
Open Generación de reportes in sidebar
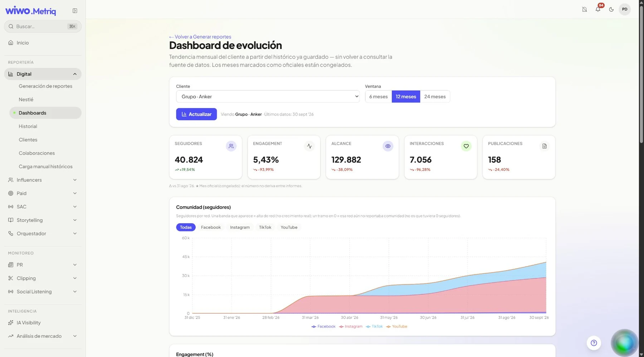click(x=45, y=86)
